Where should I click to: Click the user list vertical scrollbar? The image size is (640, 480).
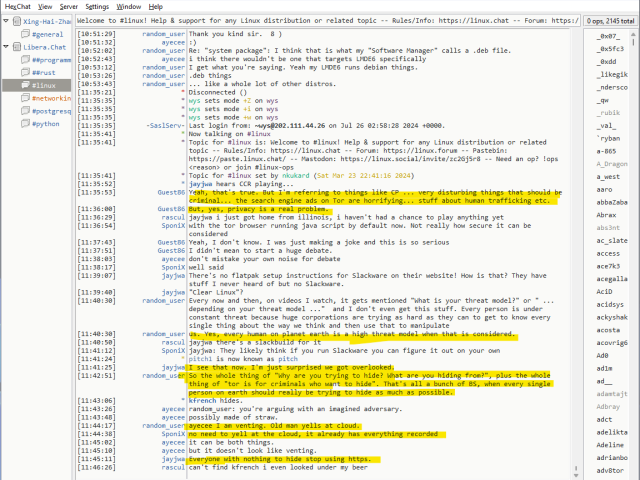tap(634, 250)
